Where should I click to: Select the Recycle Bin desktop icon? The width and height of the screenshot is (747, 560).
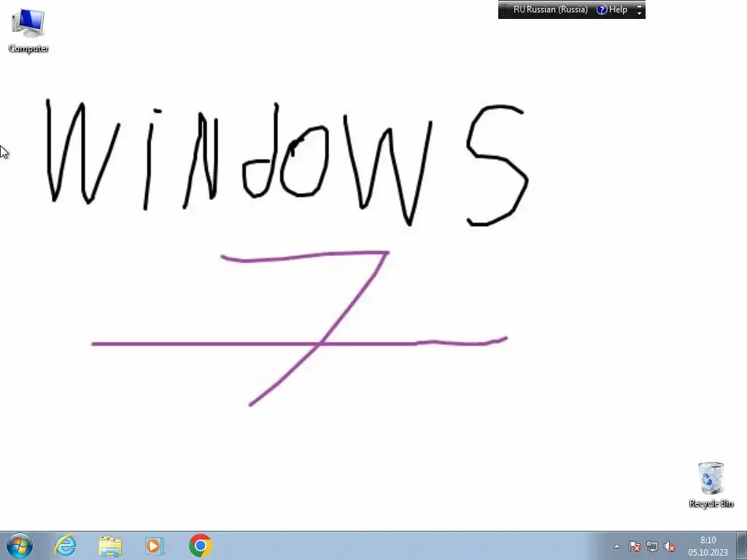pos(711,484)
